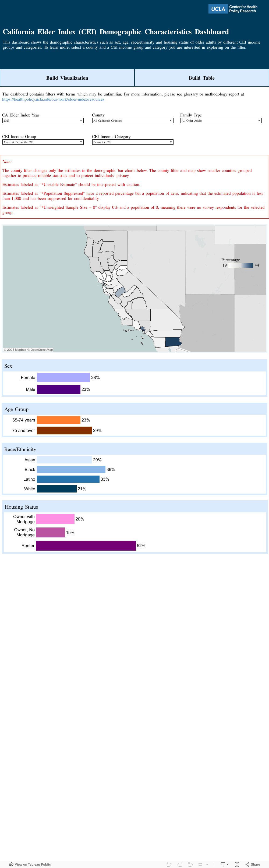Switch to the Build Table tab

(x=201, y=78)
